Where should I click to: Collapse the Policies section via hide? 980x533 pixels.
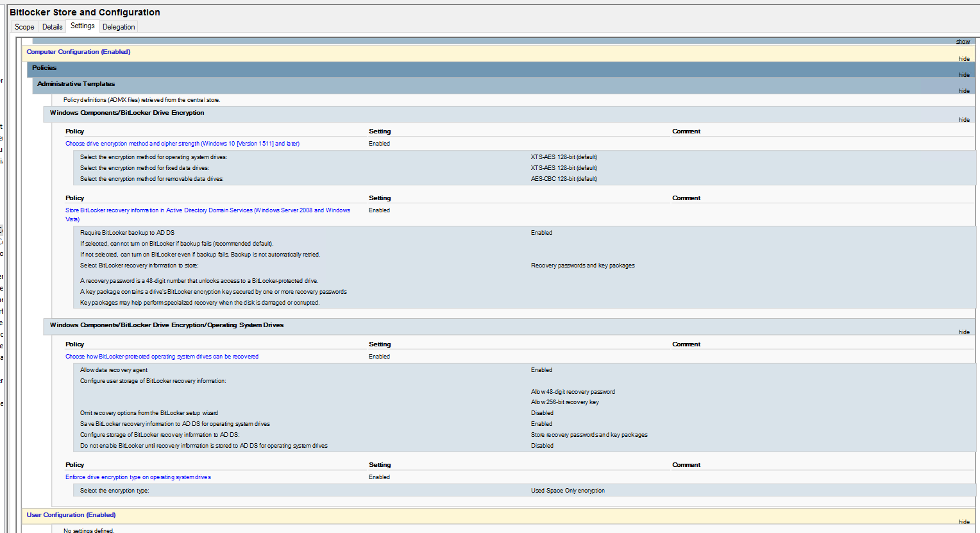(x=964, y=75)
